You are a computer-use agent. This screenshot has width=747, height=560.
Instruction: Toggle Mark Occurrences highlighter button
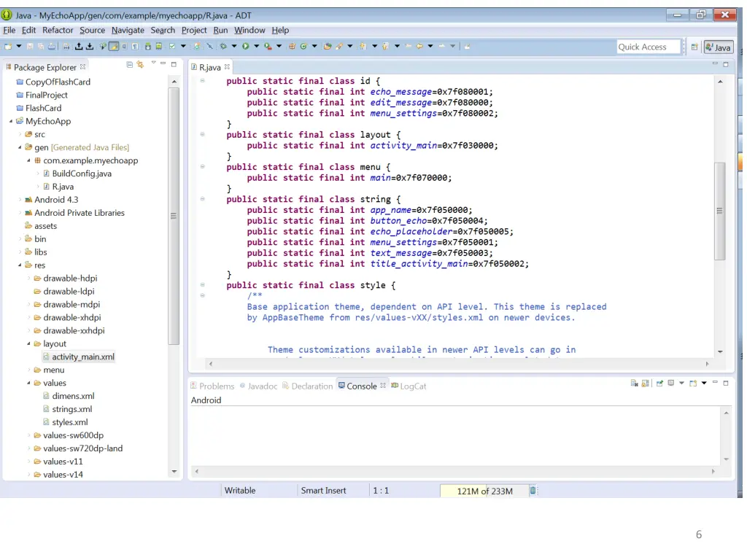(x=113, y=46)
